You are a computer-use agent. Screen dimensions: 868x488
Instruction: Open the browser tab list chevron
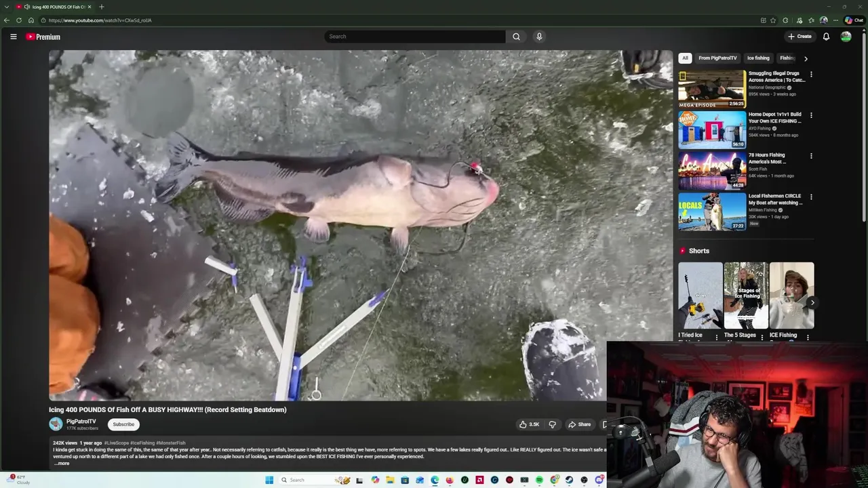pos(7,7)
